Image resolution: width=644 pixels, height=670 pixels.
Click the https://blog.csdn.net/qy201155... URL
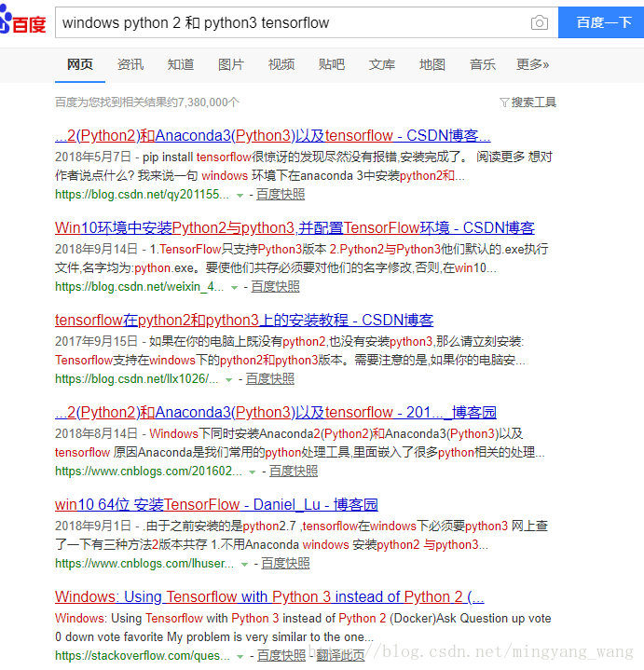142,195
